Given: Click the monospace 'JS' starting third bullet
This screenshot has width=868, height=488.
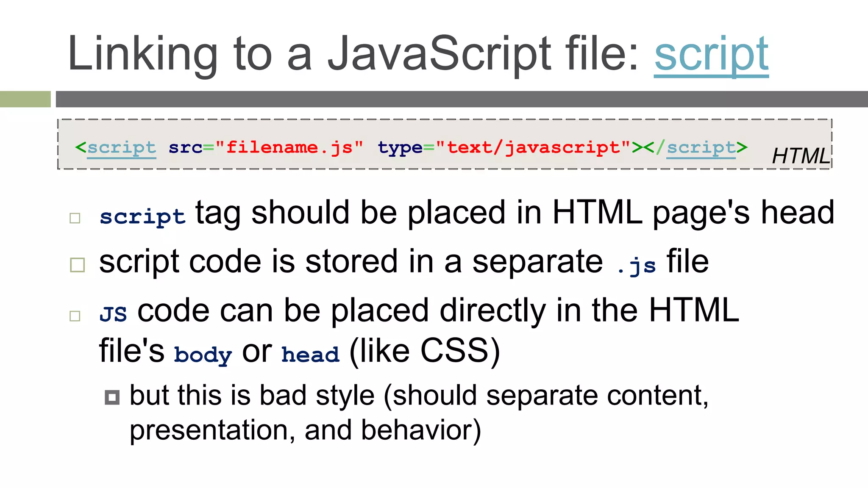Looking at the screenshot, I should pos(113,314).
